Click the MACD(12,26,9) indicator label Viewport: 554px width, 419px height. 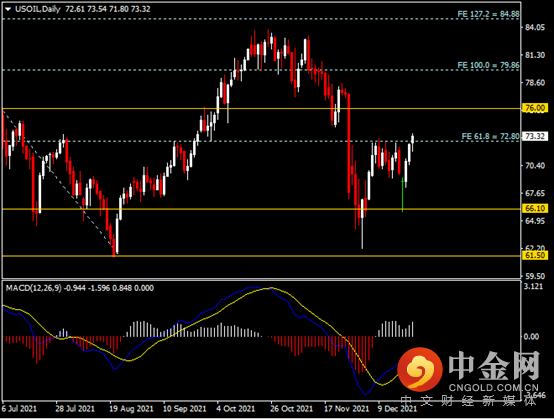tap(34, 288)
